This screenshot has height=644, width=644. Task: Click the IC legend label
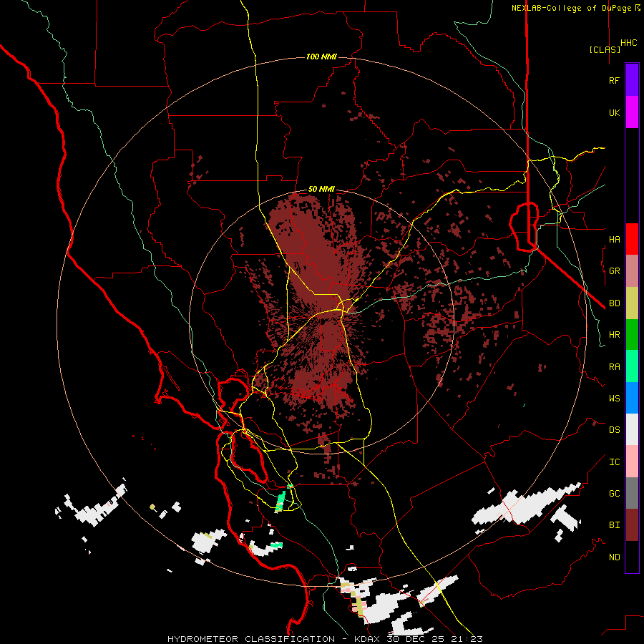(614, 462)
